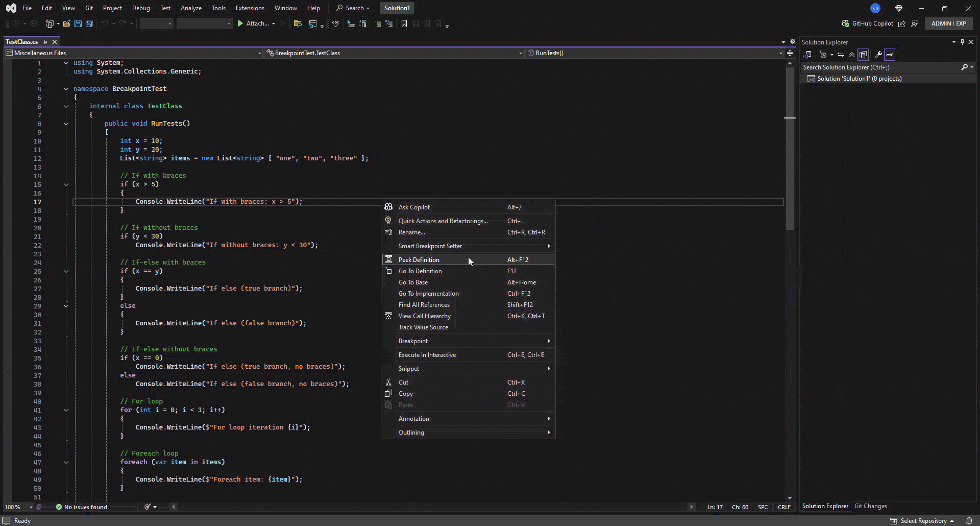This screenshot has width=980, height=526.
Task: Click Collapse All in Solution Explorer
Action: (852, 55)
